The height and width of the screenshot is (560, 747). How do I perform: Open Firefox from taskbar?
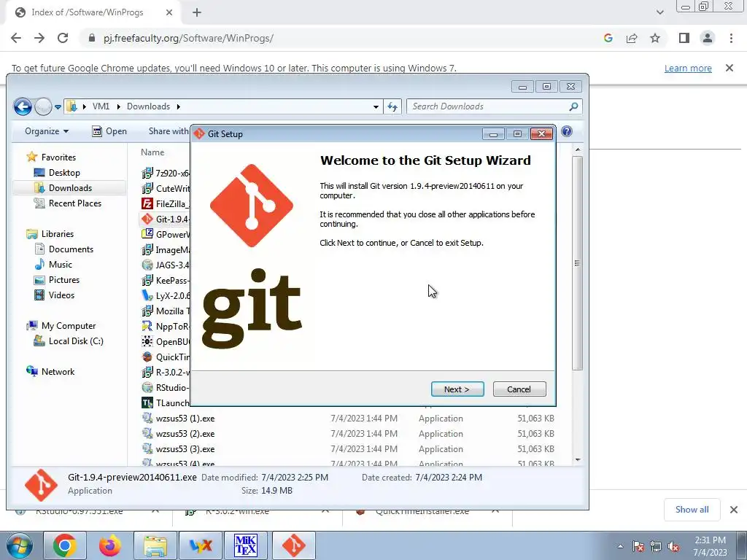pos(110,545)
